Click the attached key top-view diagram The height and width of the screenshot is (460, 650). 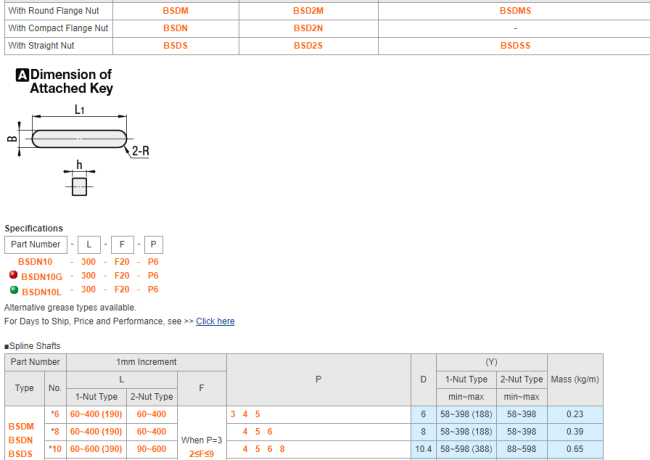(x=79, y=138)
